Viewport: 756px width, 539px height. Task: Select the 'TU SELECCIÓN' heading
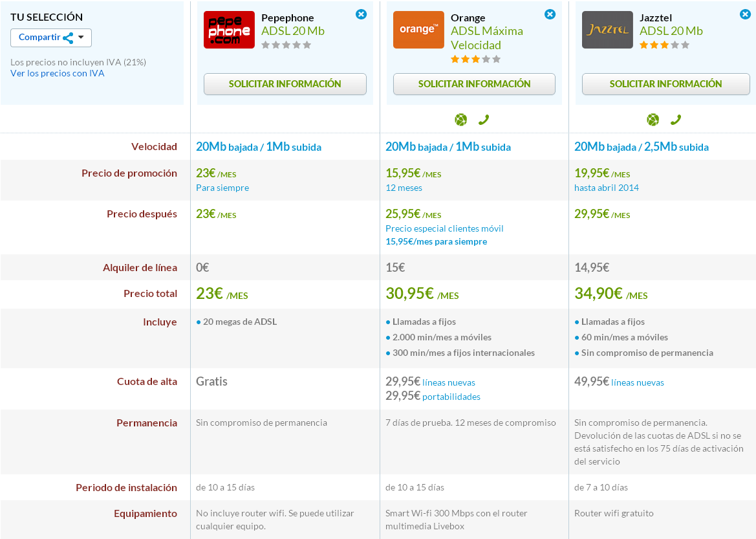pos(47,17)
